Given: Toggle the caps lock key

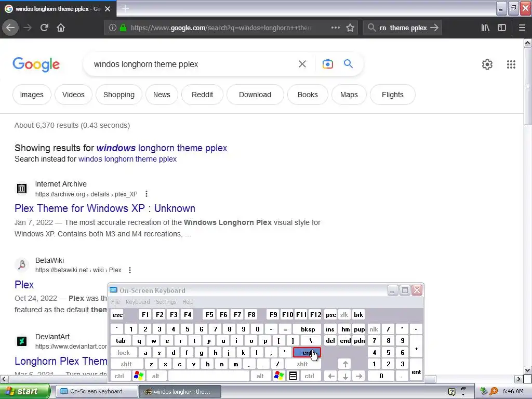Looking at the screenshot, I should coord(124,353).
